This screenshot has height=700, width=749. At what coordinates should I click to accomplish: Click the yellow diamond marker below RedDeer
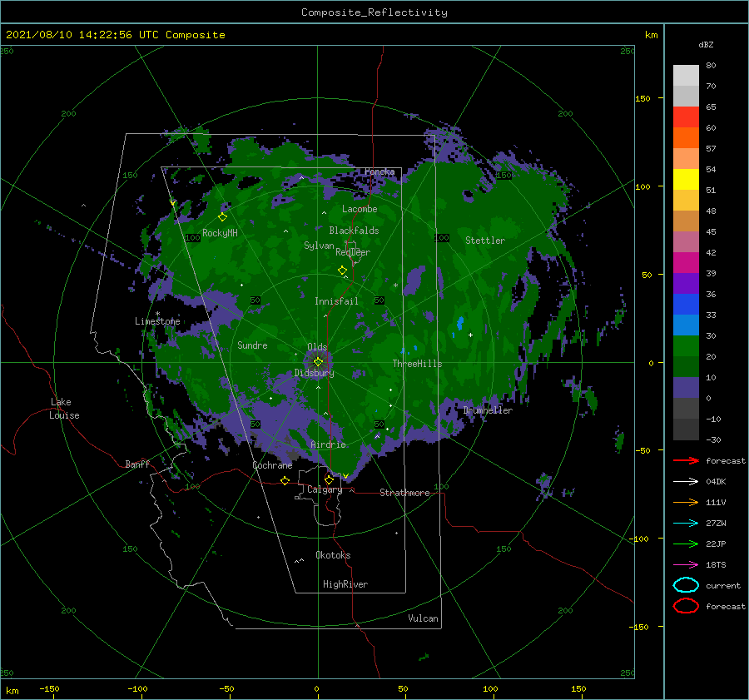(x=342, y=270)
